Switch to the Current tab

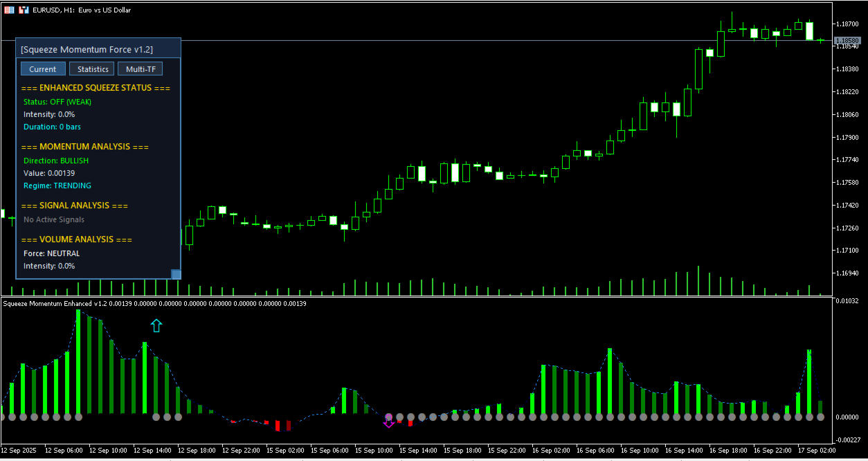(x=43, y=69)
